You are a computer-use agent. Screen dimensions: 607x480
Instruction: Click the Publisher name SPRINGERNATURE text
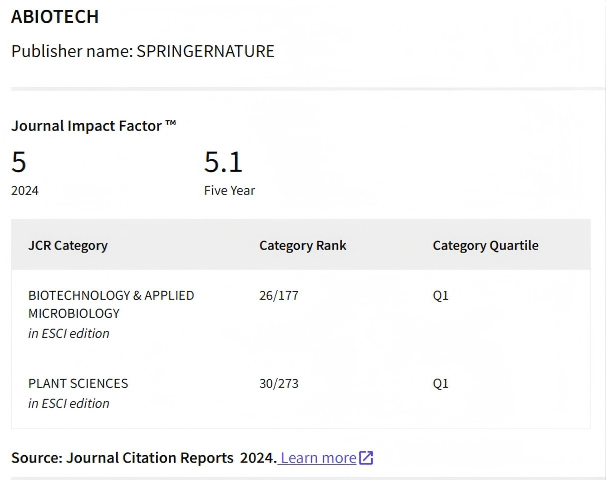coord(142,51)
